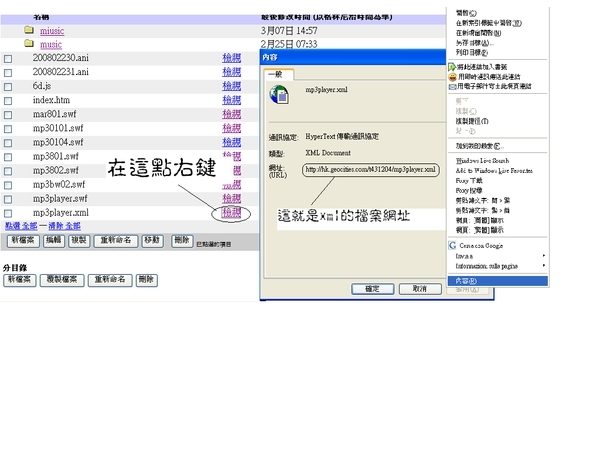Click 刪除 button in the file toolbar
600x450 pixels.
coord(182,241)
